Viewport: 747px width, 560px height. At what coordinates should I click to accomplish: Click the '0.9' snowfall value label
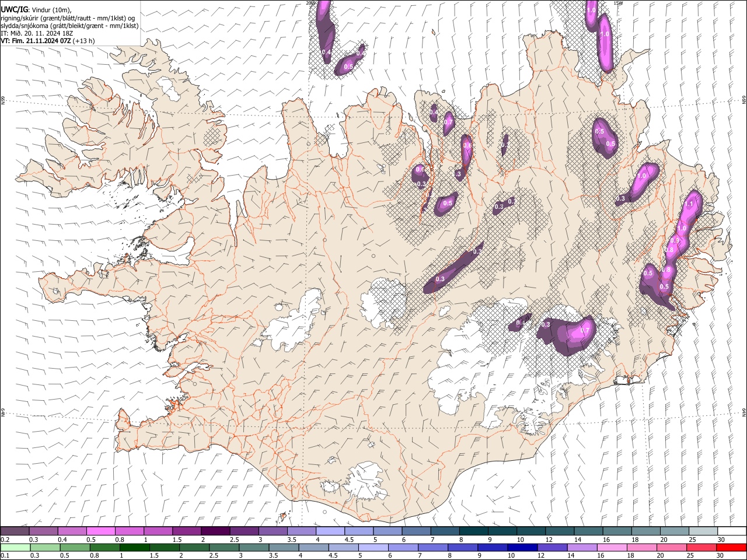[675, 240]
